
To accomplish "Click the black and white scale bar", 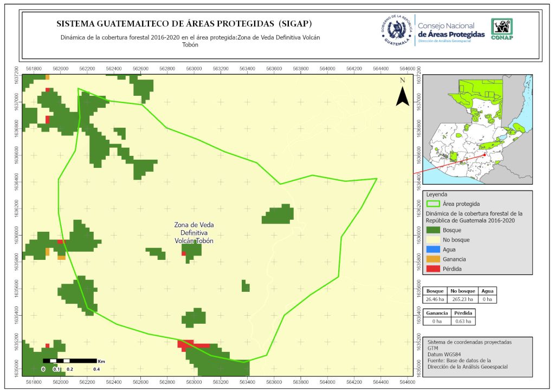I will [70, 361].
